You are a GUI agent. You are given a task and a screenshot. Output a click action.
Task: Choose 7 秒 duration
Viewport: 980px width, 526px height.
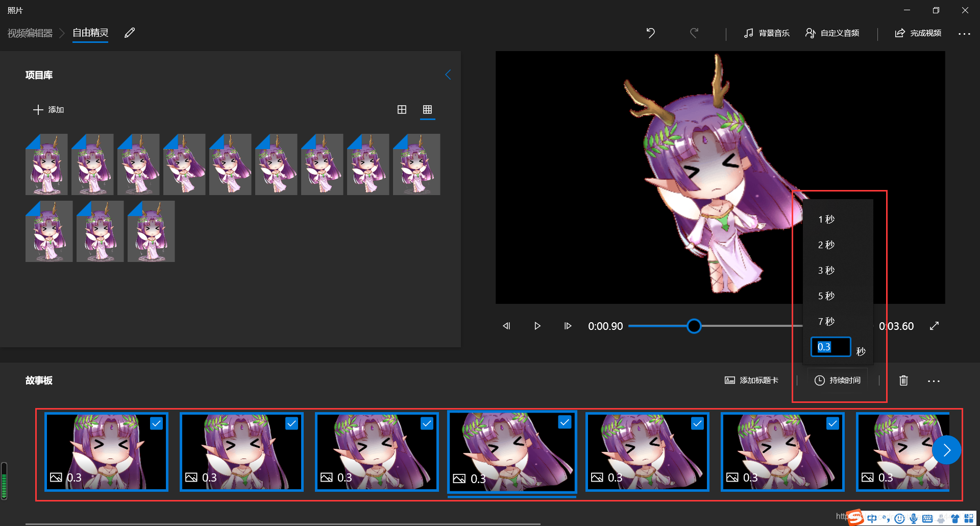click(x=838, y=321)
